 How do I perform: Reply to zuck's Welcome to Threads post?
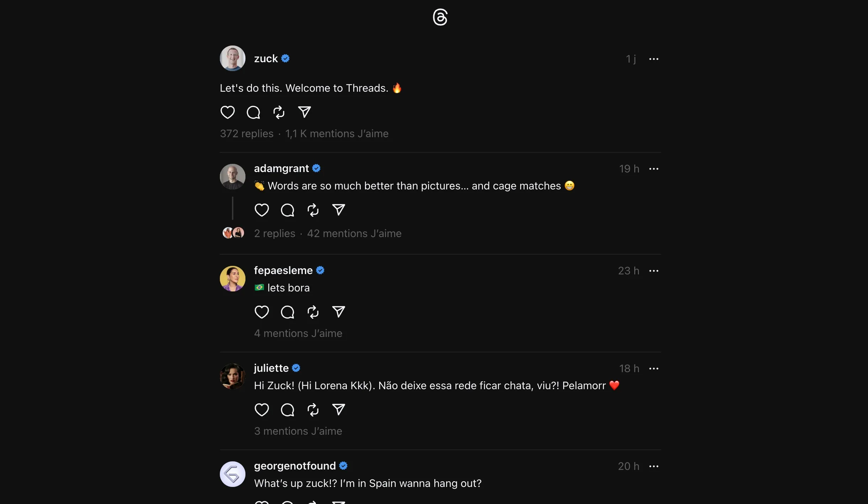tap(253, 112)
